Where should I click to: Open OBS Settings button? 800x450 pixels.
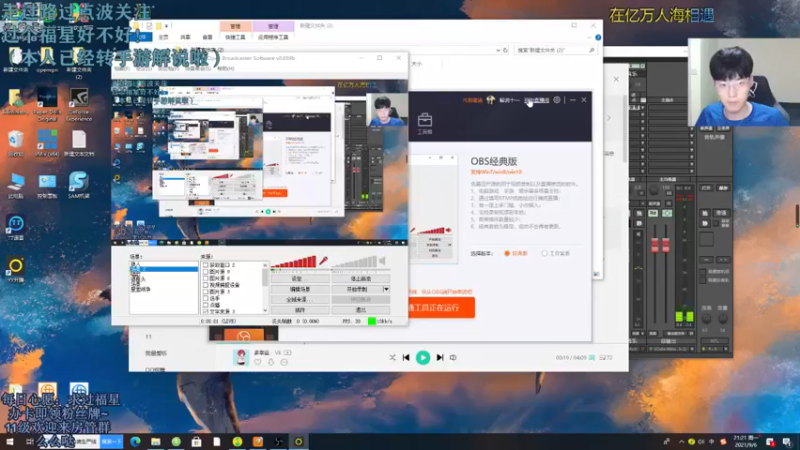300,279
